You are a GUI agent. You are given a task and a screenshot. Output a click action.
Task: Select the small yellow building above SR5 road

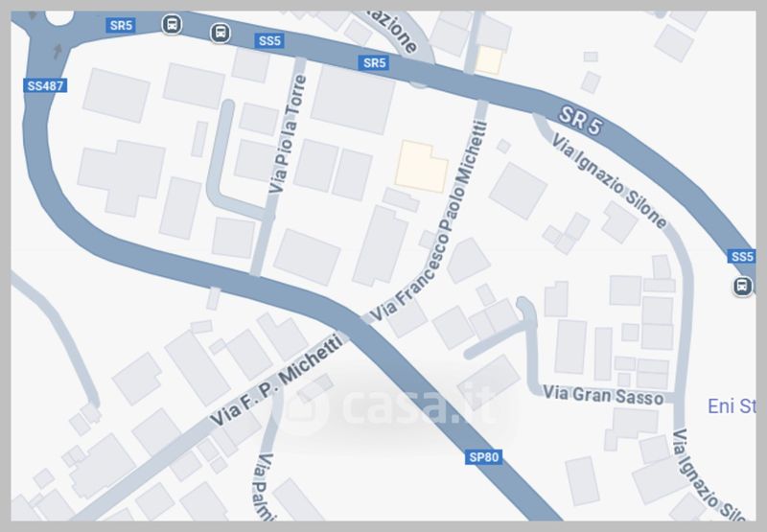pos(489,60)
